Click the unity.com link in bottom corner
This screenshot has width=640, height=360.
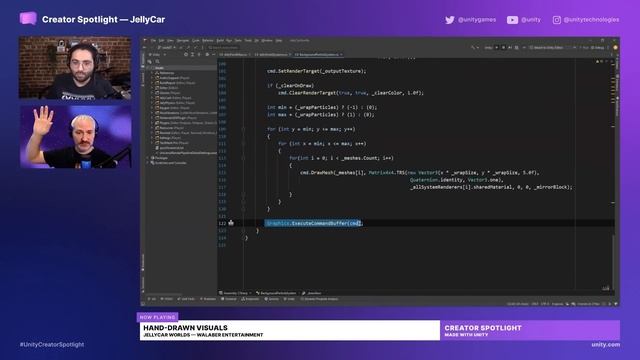(x=606, y=344)
